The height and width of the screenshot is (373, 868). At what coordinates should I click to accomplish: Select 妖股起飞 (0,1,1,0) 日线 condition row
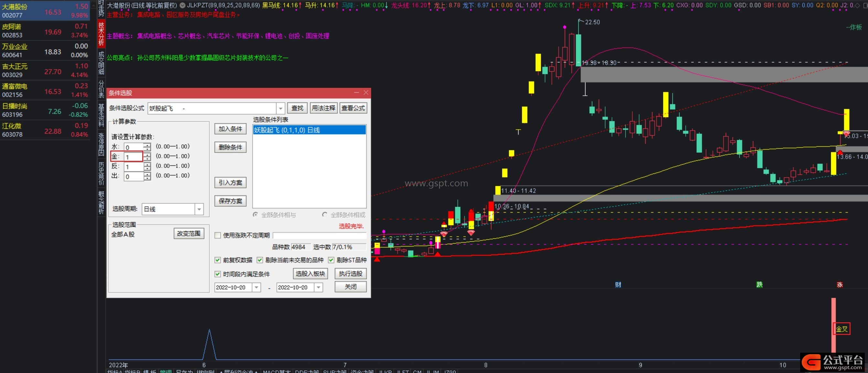(x=309, y=130)
